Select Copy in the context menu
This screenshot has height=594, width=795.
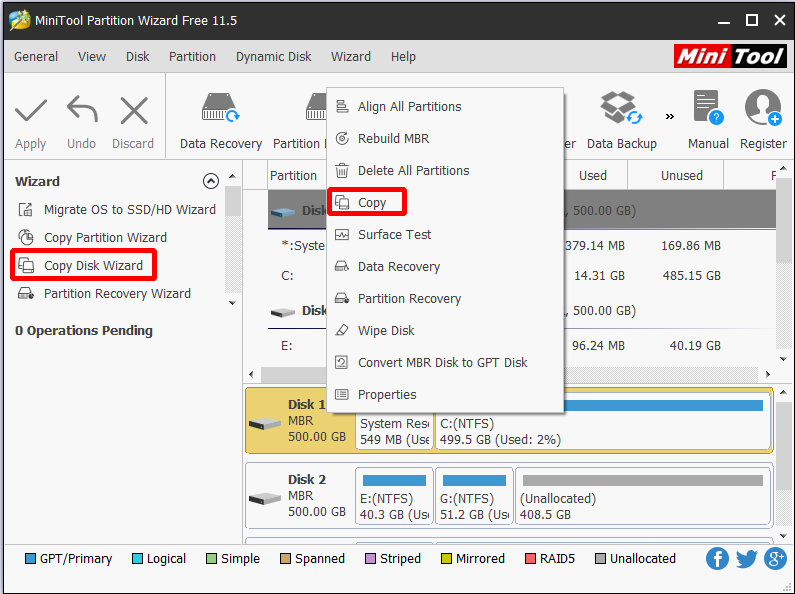pos(445,202)
